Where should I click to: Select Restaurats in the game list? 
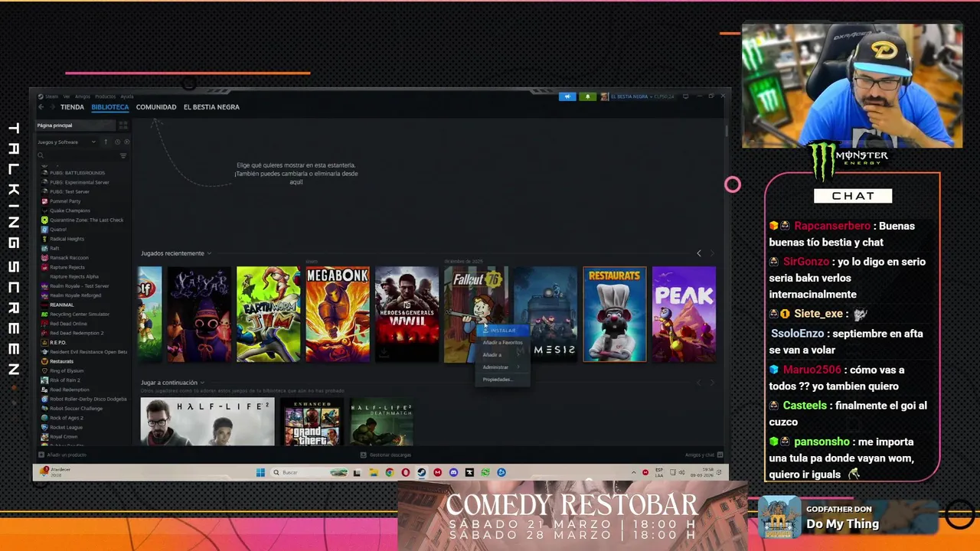61,361
